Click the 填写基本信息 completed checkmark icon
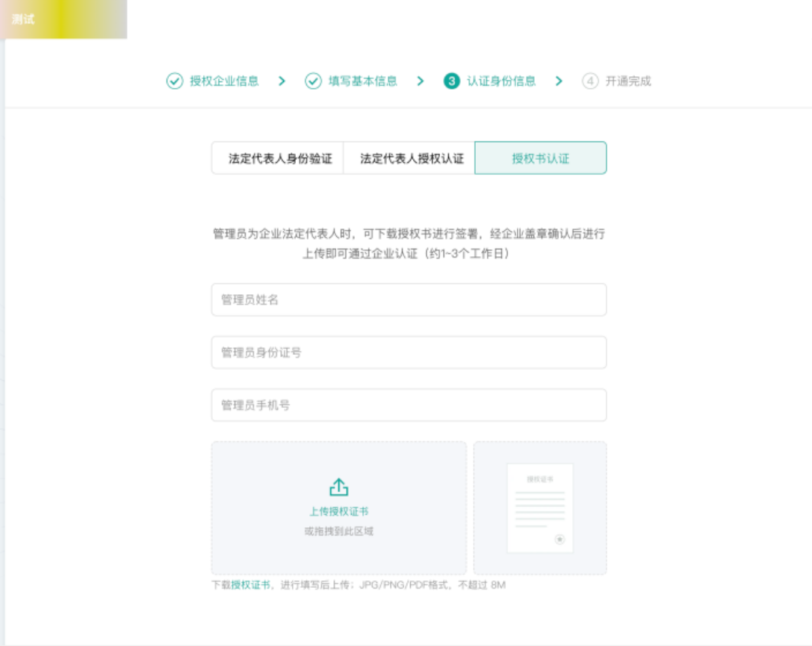The height and width of the screenshot is (646, 812). (x=313, y=81)
